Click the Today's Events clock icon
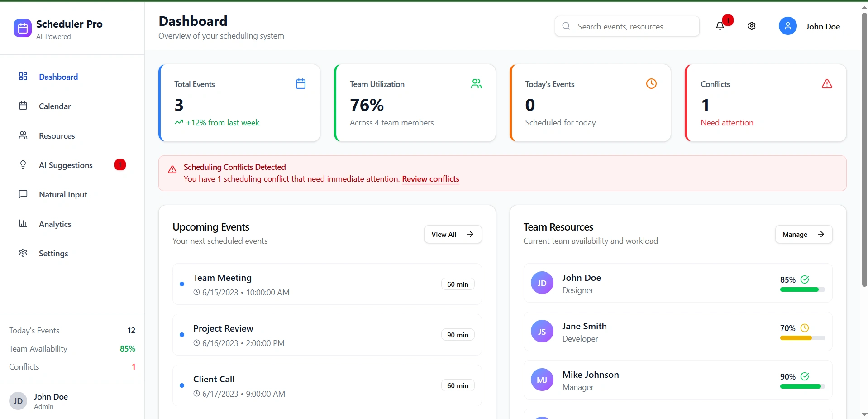Image resolution: width=868 pixels, height=419 pixels. tap(651, 84)
